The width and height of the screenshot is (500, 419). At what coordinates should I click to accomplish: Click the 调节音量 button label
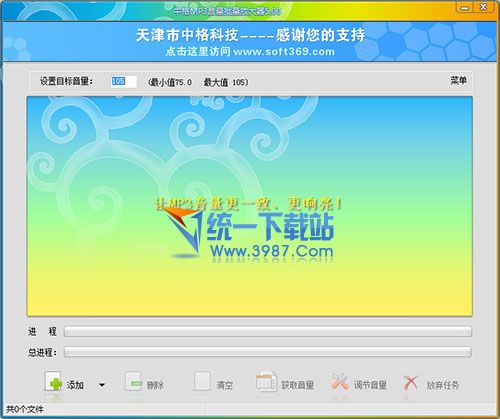point(370,385)
